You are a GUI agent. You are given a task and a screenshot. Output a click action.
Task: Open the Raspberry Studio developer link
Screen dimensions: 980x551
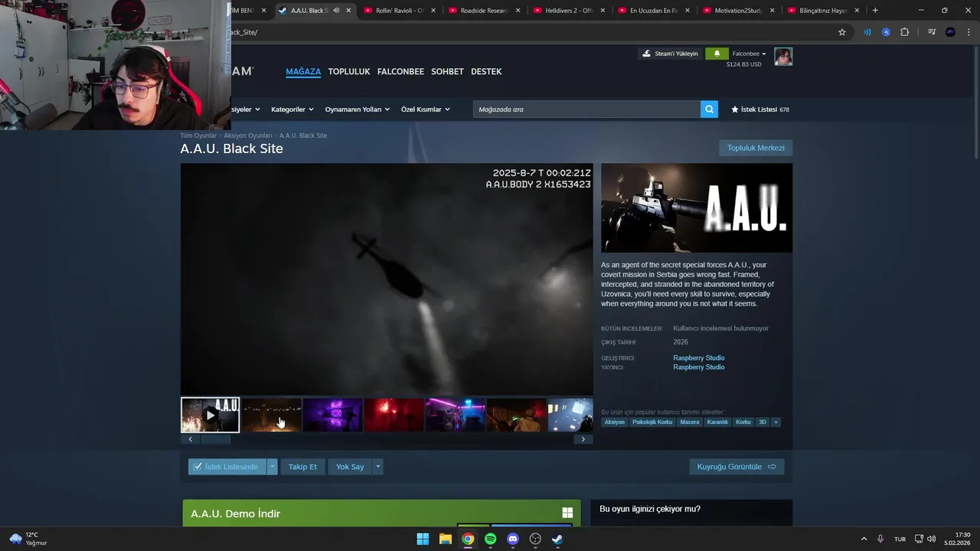699,358
